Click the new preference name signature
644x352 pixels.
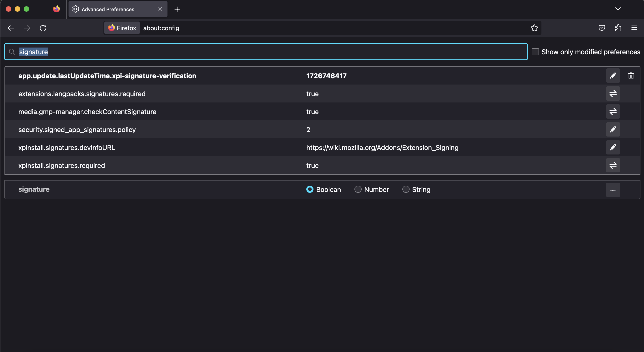click(34, 189)
